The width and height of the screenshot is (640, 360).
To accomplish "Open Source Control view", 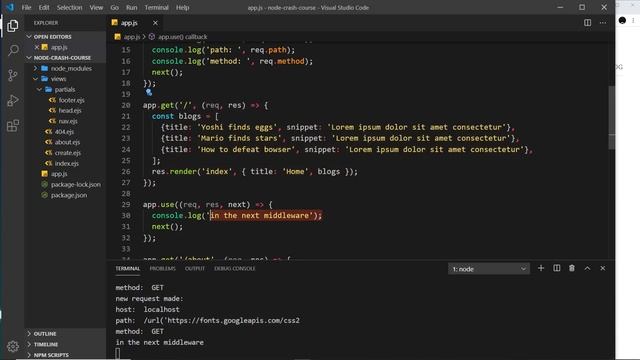I will click(13, 75).
